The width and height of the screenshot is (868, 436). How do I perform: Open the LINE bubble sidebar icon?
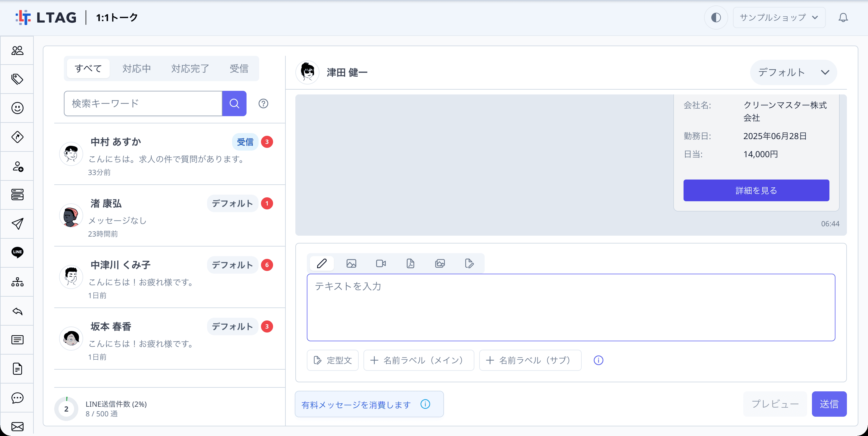[x=17, y=253]
